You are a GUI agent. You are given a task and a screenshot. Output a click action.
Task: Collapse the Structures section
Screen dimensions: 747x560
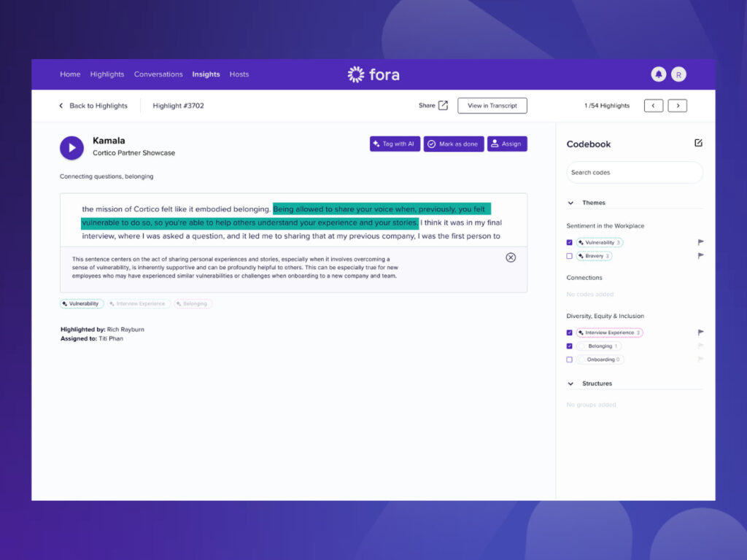pos(570,384)
